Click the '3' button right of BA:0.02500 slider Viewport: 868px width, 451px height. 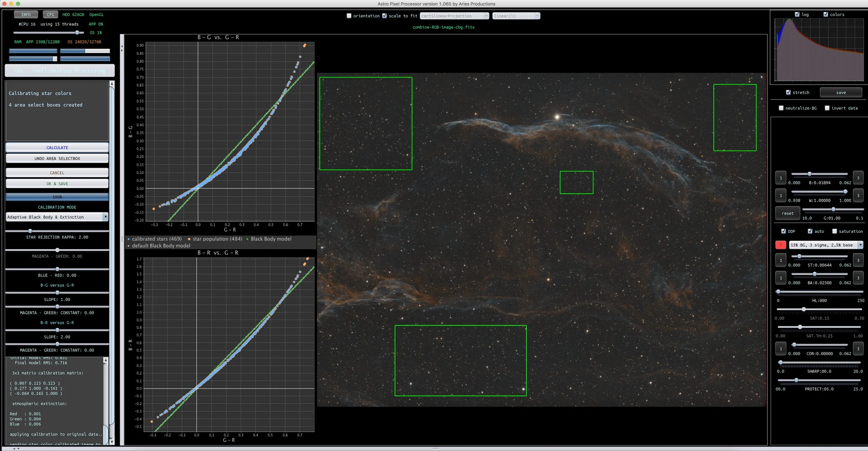tap(858, 278)
